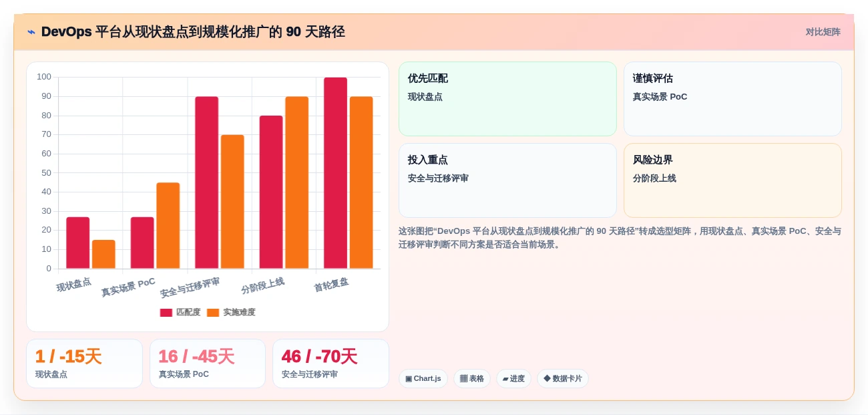Click 现状盘点 text in 优先匹配 card
The image size is (868, 415).
coord(425,97)
